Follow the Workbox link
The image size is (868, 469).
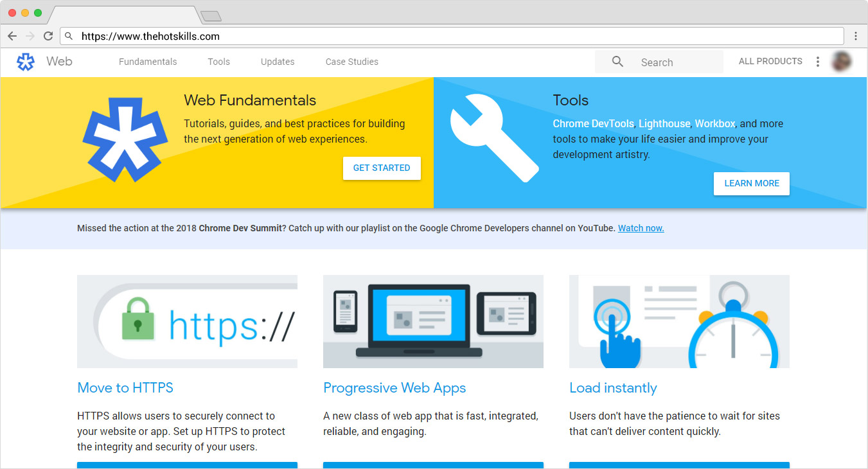[715, 123]
